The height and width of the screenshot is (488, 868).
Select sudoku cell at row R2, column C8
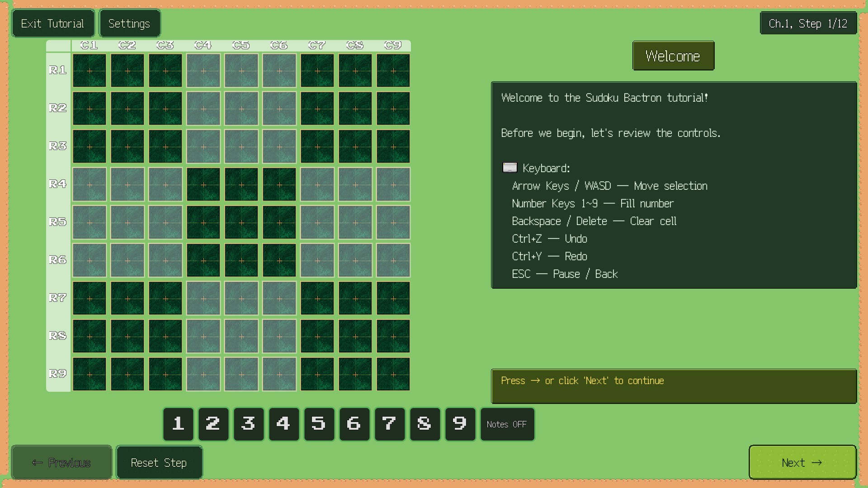[x=355, y=108]
